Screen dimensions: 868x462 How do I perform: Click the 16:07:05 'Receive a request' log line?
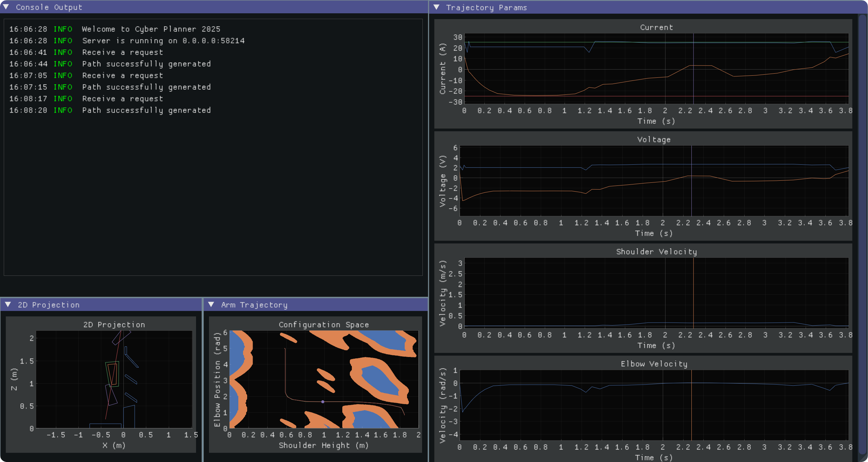pyautogui.click(x=86, y=75)
